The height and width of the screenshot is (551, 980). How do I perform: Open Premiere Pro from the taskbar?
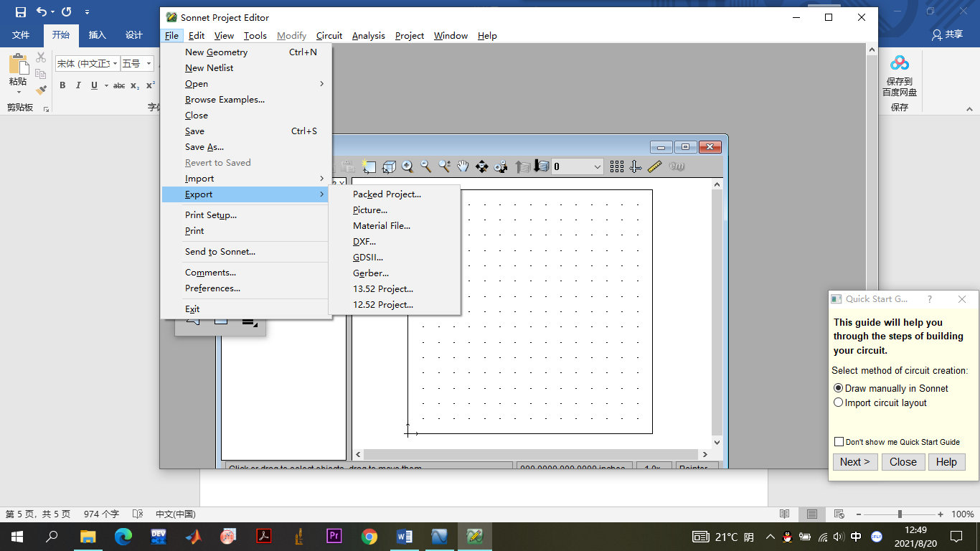334,536
